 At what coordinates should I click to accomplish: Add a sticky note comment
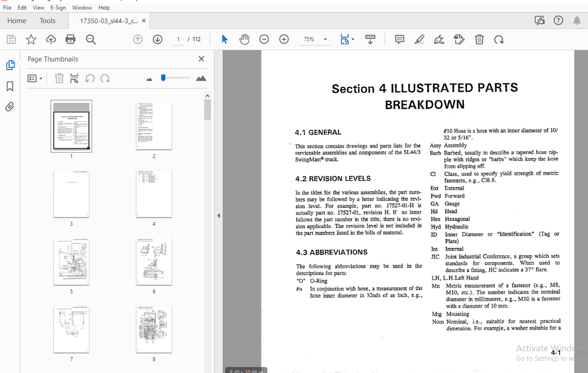(x=399, y=39)
